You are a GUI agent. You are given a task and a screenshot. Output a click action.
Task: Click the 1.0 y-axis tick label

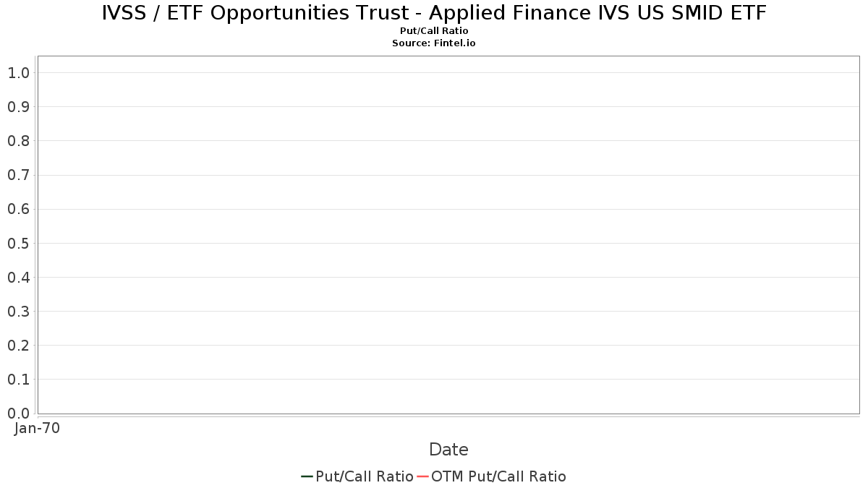point(18,73)
